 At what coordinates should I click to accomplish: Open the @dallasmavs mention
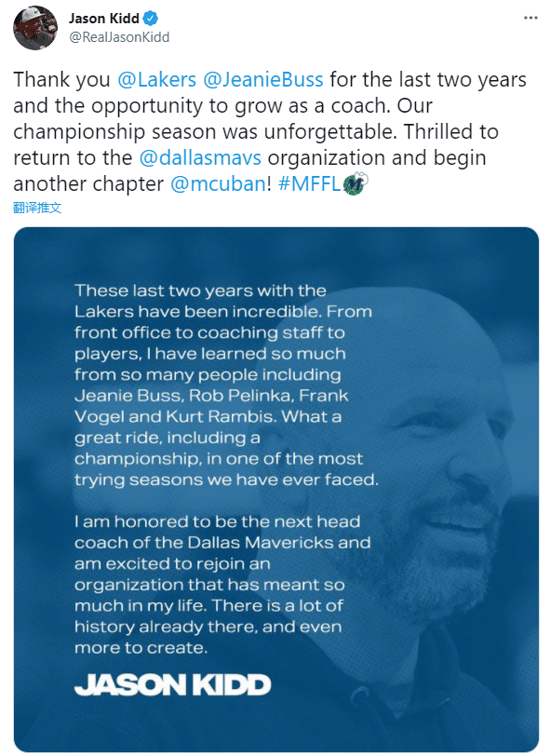click(x=200, y=157)
